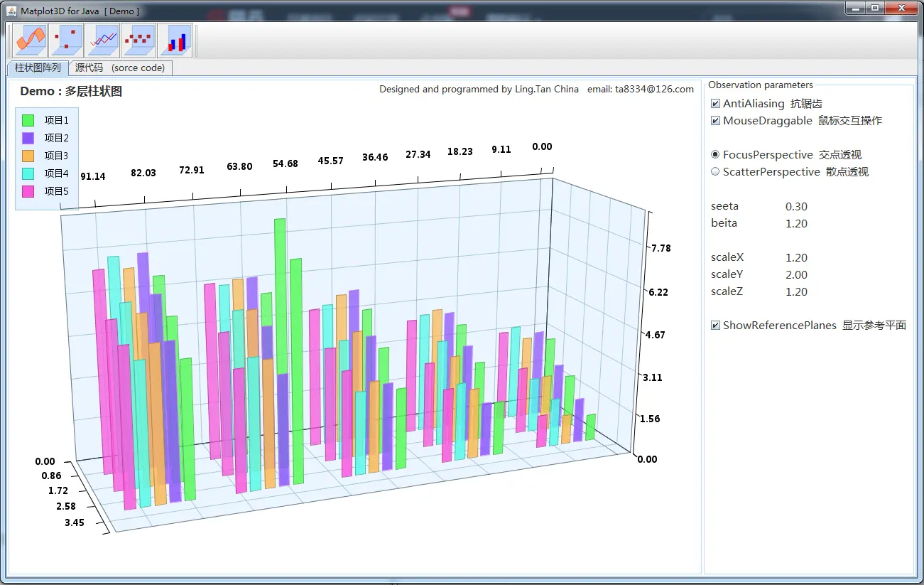924x585 pixels.
Task: Click the 63.80 axis label
Action: point(239,167)
